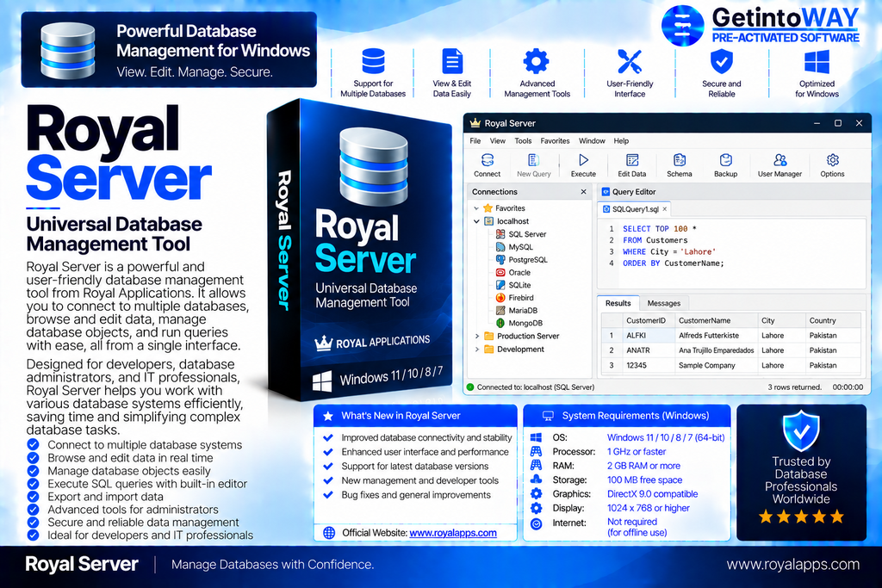This screenshot has height=588, width=882.
Task: Click the Backup toolbar icon
Action: pos(725,160)
